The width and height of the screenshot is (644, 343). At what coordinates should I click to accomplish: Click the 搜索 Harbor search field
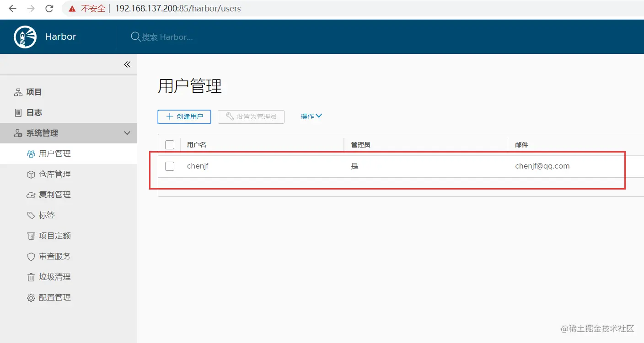click(167, 37)
